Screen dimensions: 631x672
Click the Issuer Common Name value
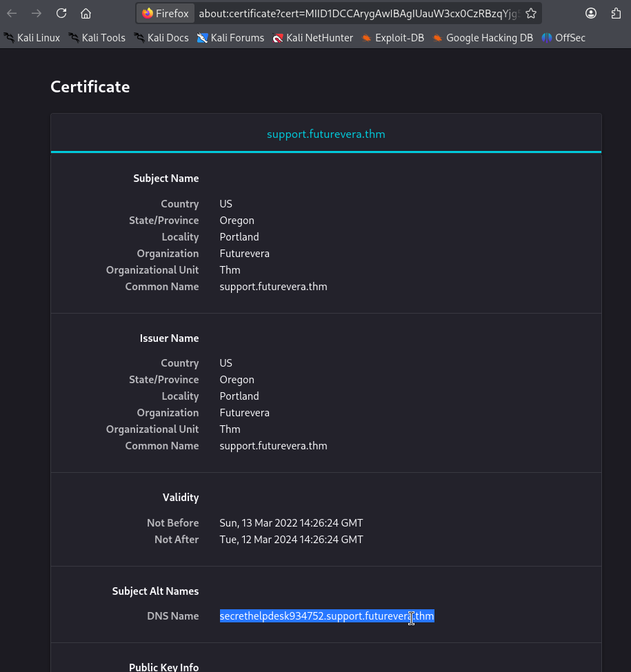click(273, 446)
